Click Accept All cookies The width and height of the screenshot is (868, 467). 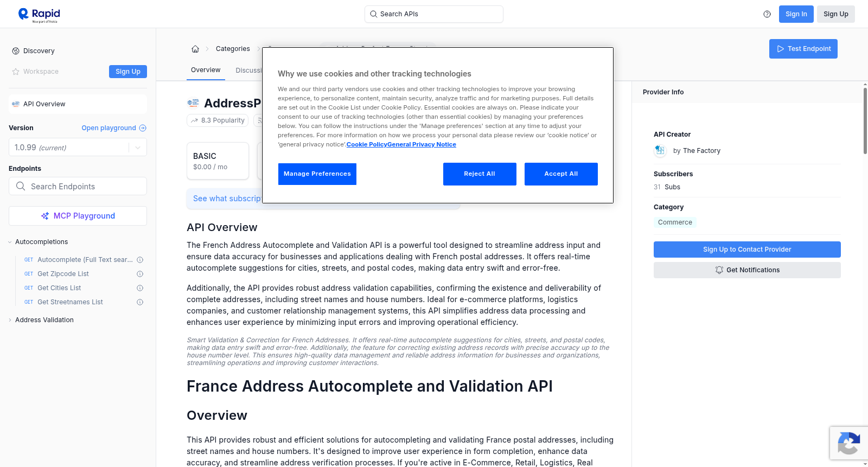click(561, 174)
